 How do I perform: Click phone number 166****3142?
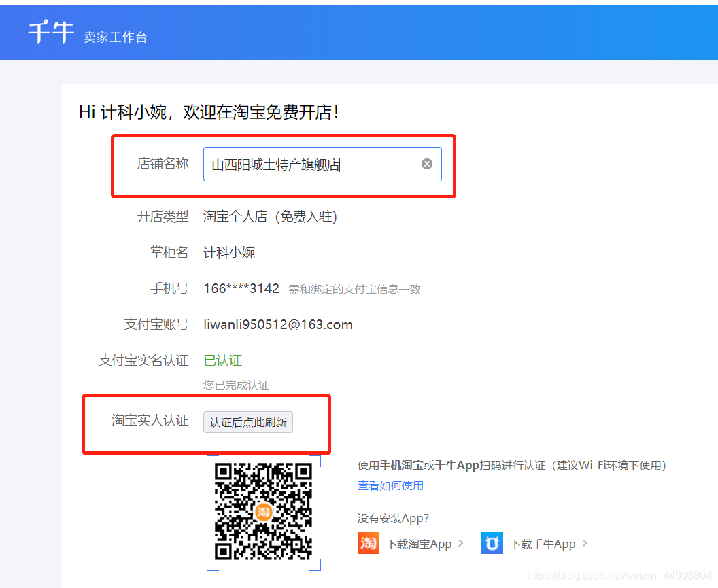tap(241, 288)
